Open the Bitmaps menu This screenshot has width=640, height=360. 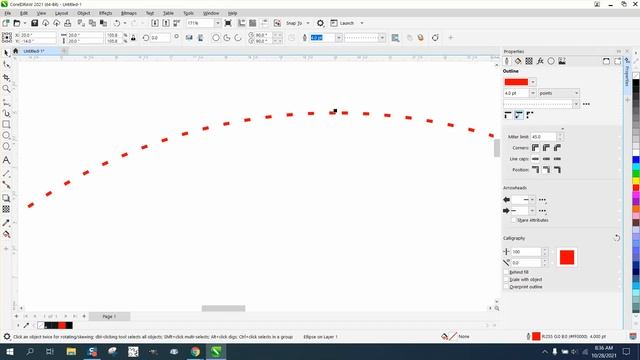pyautogui.click(x=129, y=13)
